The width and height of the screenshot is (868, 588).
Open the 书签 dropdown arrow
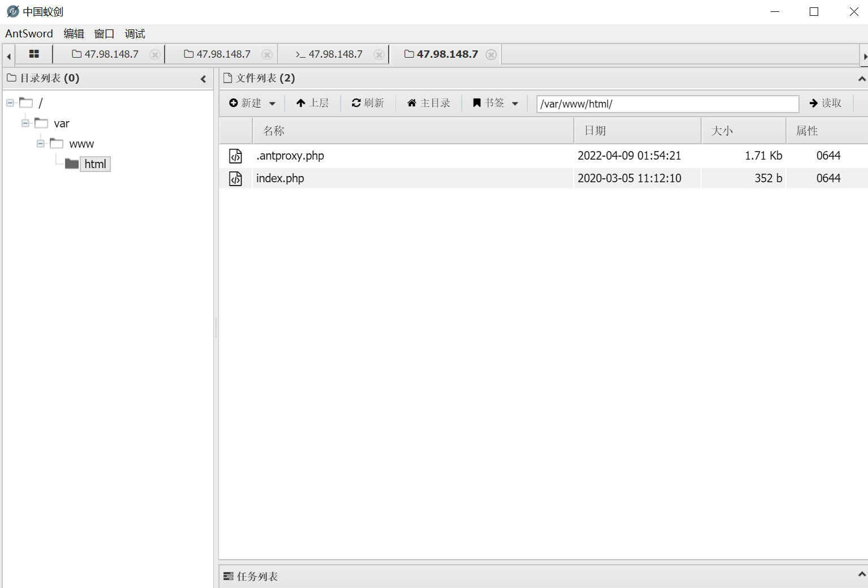click(515, 103)
